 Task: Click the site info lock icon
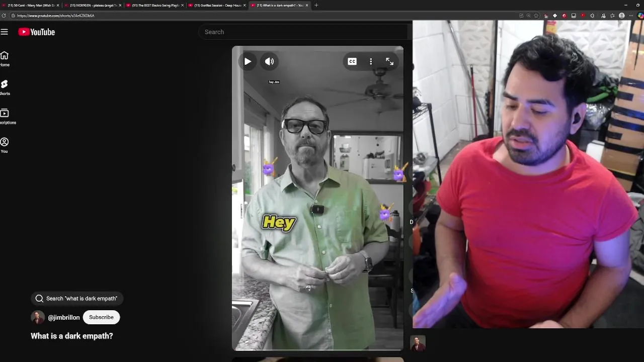click(x=13, y=16)
